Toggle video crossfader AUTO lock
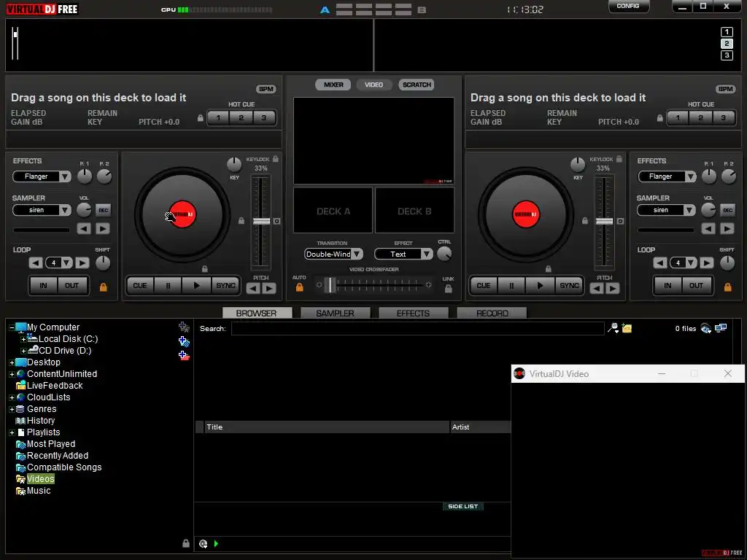 (x=299, y=287)
